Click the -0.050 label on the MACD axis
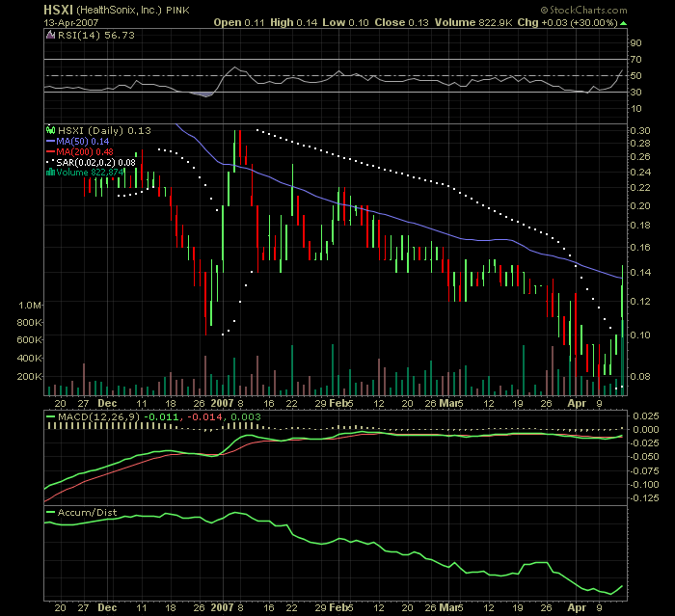675x616 pixels. tap(644, 457)
